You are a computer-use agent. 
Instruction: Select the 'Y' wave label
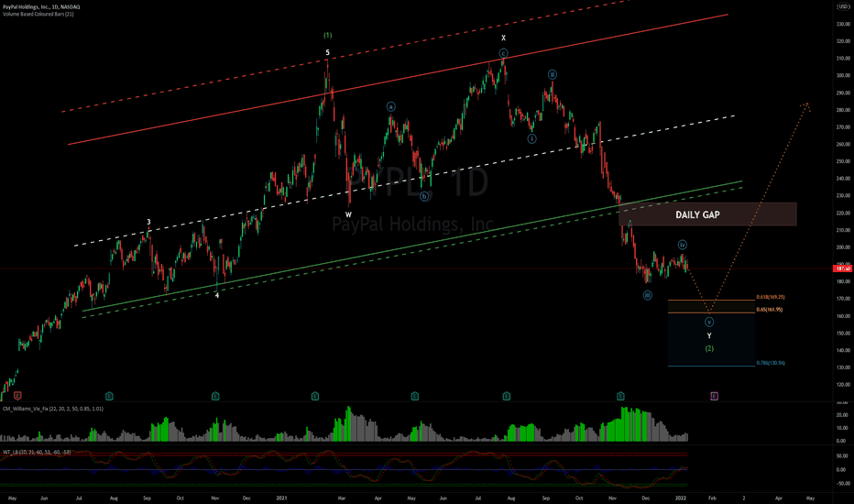pos(709,336)
